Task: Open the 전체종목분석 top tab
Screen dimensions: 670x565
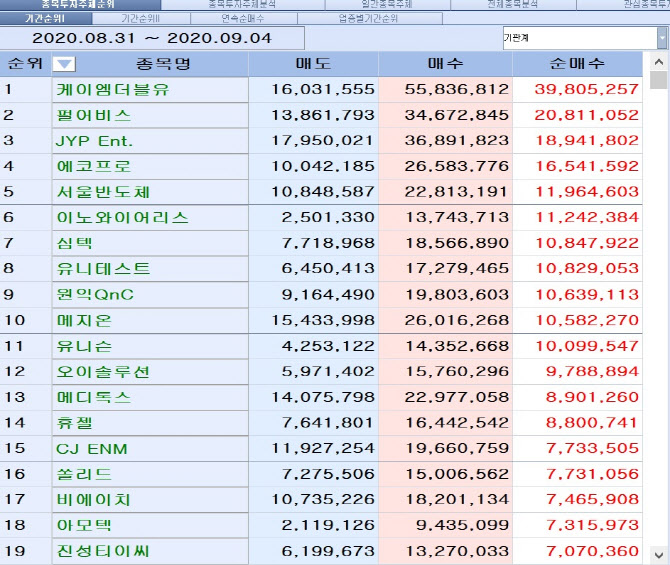Action: pyautogui.click(x=513, y=4)
